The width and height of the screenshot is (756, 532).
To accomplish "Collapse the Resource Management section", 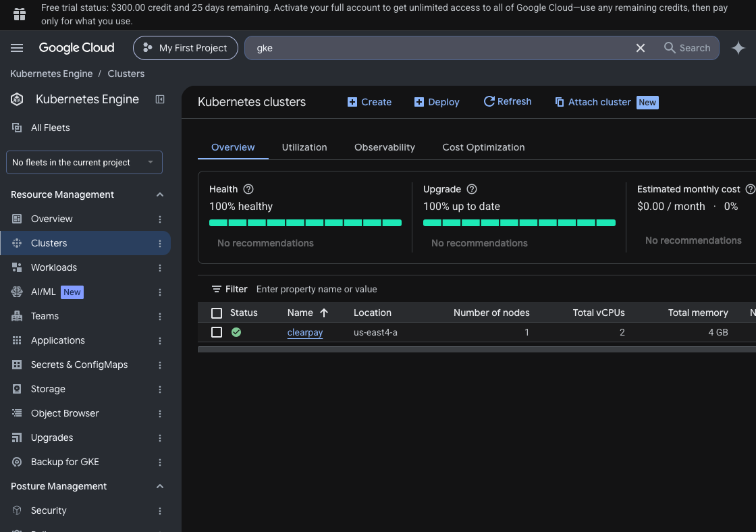I will (x=159, y=195).
